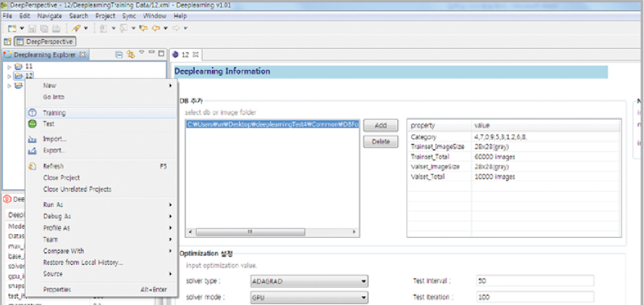Expand the project 11 tree node
This screenshot has width=644, height=305.
coord(9,67)
